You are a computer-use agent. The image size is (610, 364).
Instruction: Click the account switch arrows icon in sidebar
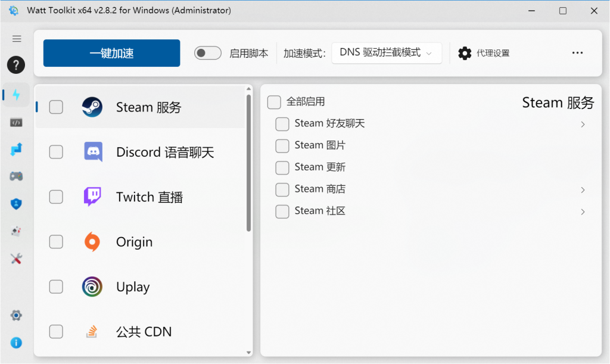coord(16,148)
